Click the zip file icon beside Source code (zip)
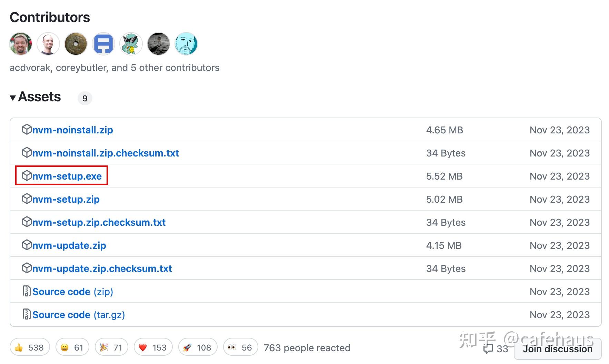The image size is (609, 364). (x=26, y=291)
